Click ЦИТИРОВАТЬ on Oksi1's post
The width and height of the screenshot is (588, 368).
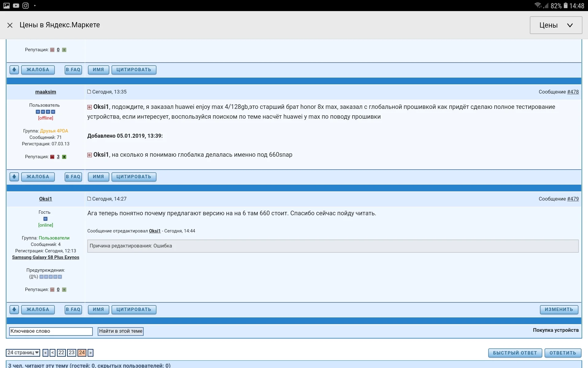pos(134,310)
